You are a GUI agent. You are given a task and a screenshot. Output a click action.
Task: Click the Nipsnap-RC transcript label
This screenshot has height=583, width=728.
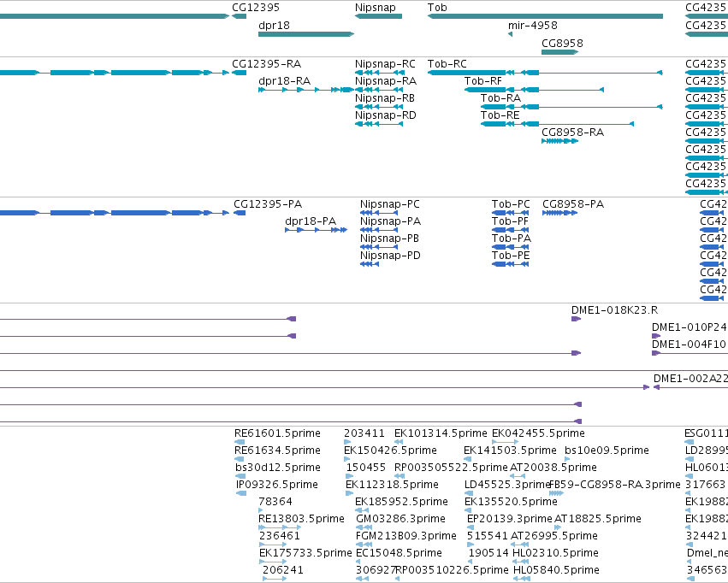[385, 64]
